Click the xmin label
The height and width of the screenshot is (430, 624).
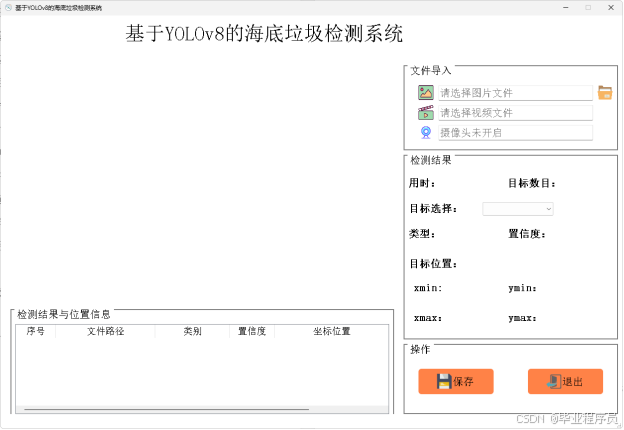click(x=428, y=288)
